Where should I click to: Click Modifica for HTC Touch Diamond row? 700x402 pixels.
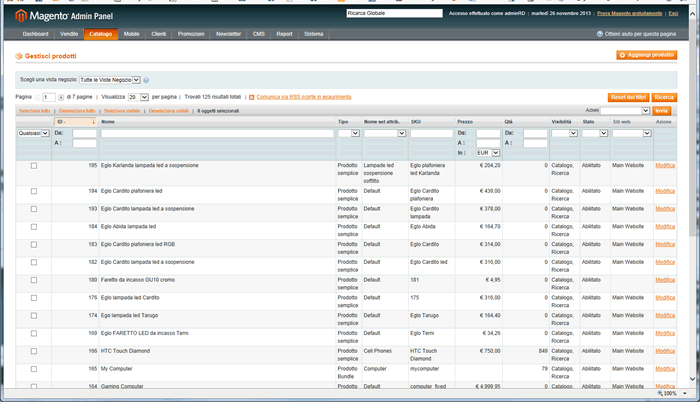coord(665,351)
